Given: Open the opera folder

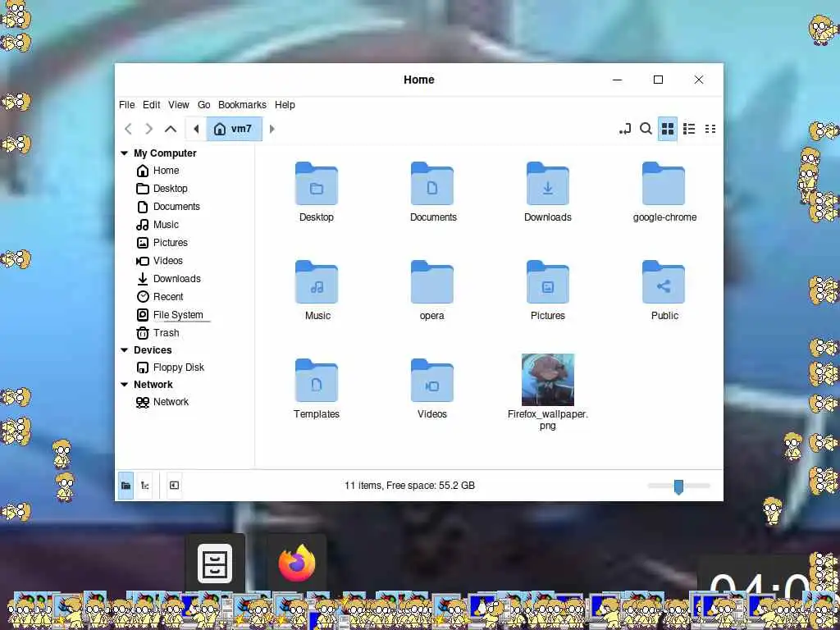Looking at the screenshot, I should (431, 282).
